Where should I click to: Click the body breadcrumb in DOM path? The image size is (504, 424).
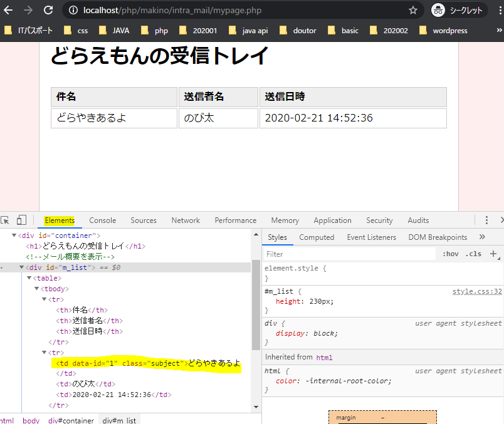click(31, 420)
